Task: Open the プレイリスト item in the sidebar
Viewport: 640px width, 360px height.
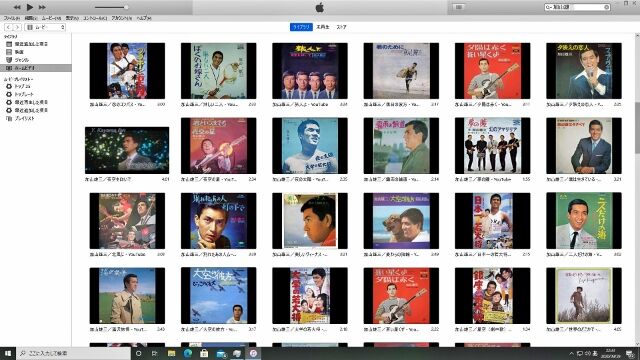Action: click(x=24, y=118)
